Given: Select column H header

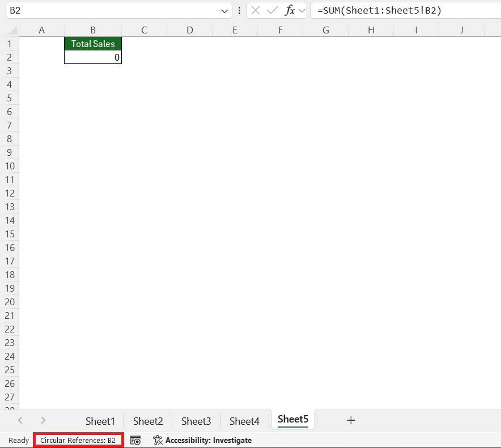Looking at the screenshot, I should [x=371, y=31].
